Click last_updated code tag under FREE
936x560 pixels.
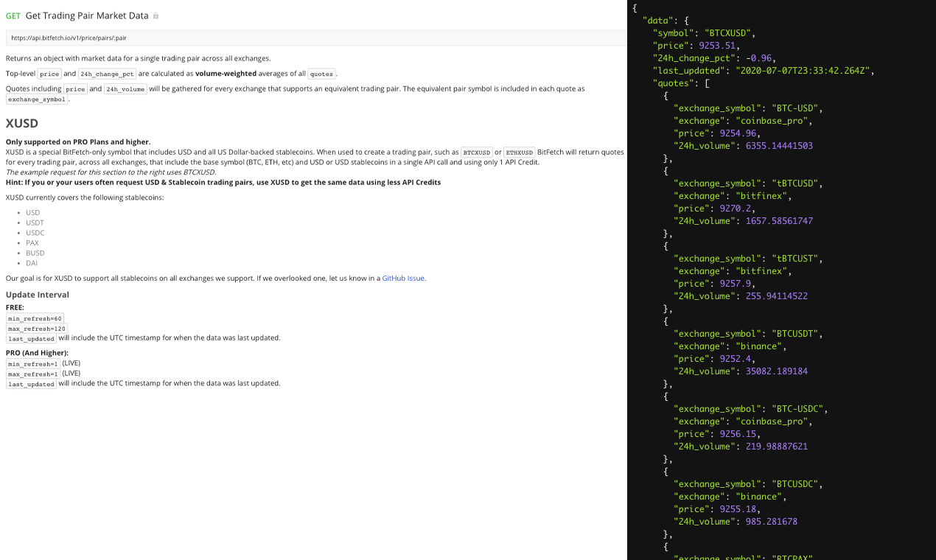pyautogui.click(x=31, y=339)
